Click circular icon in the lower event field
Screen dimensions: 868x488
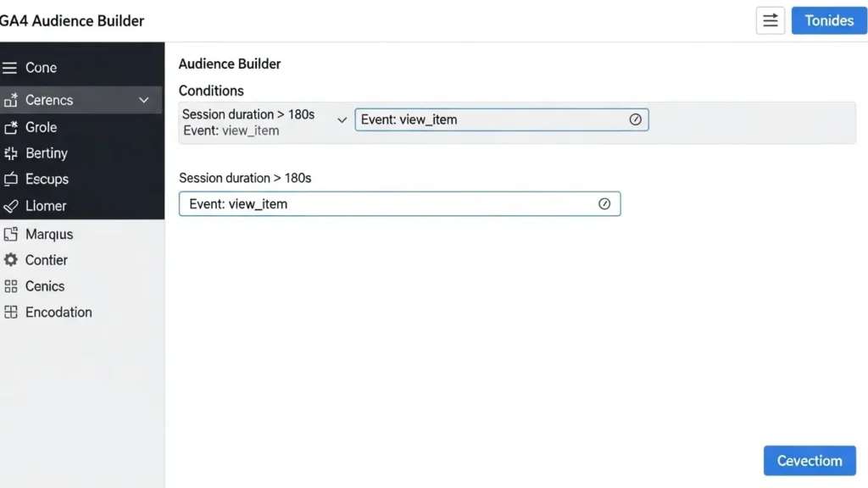coord(604,204)
